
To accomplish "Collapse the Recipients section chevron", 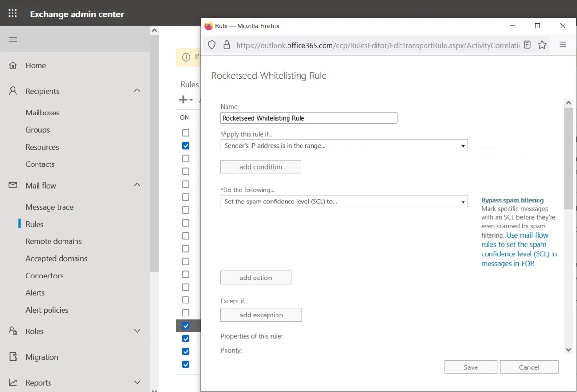I will [x=137, y=90].
